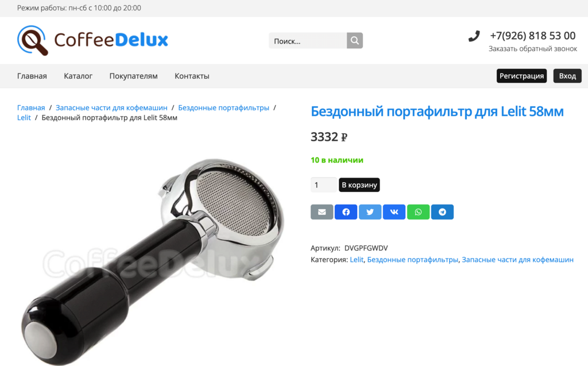Add product with В корзину button
This screenshot has width=588, height=366.
tap(359, 184)
